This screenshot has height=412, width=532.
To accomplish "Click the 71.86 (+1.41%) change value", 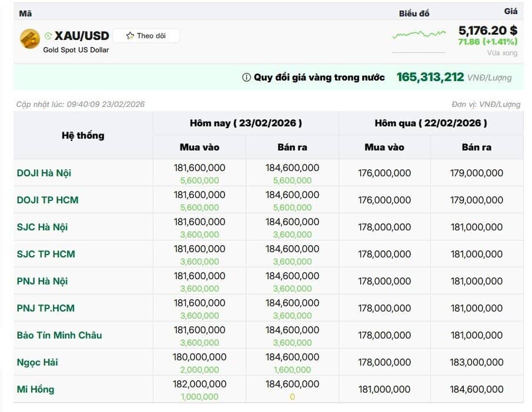I will click(488, 42).
